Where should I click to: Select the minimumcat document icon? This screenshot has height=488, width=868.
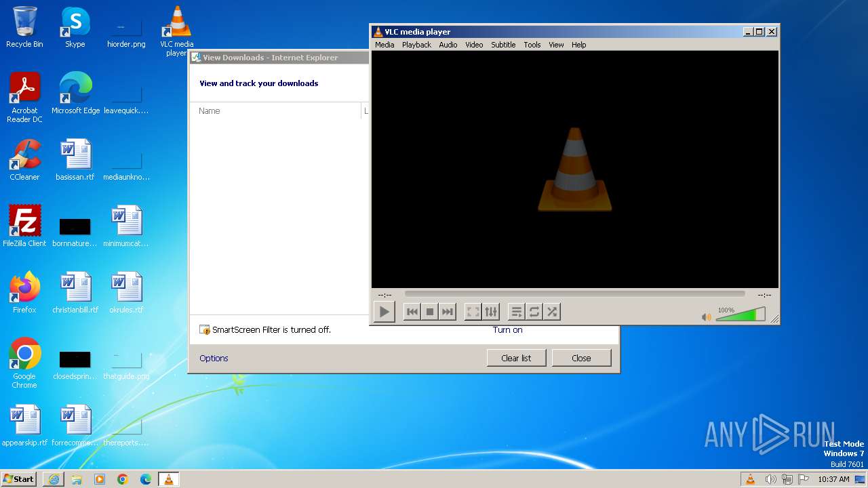coord(126,226)
